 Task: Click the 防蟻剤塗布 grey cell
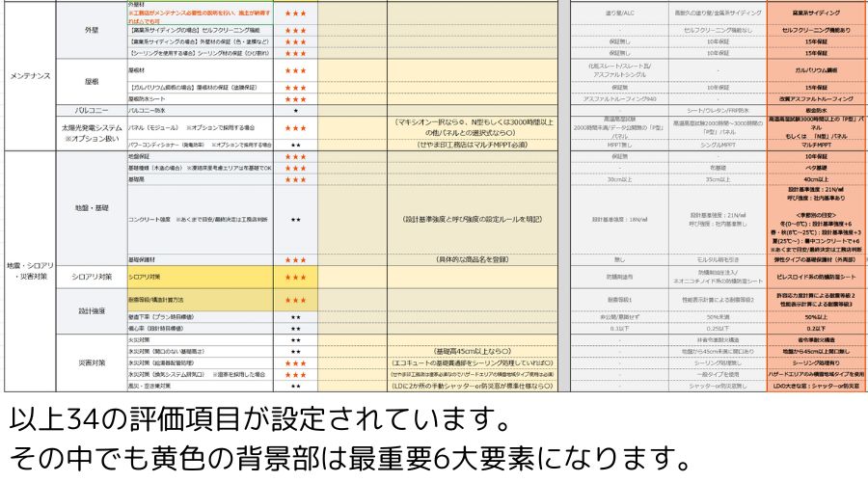click(x=619, y=277)
